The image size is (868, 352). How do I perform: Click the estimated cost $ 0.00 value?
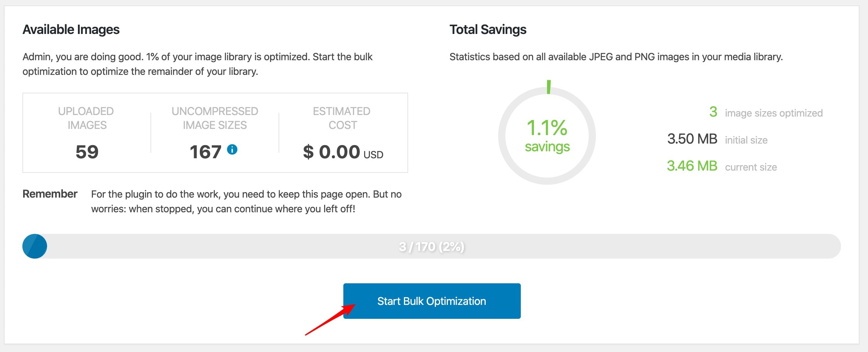(331, 152)
